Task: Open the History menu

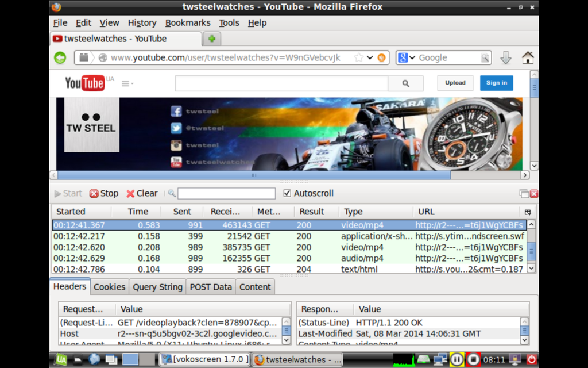Action: (x=142, y=23)
